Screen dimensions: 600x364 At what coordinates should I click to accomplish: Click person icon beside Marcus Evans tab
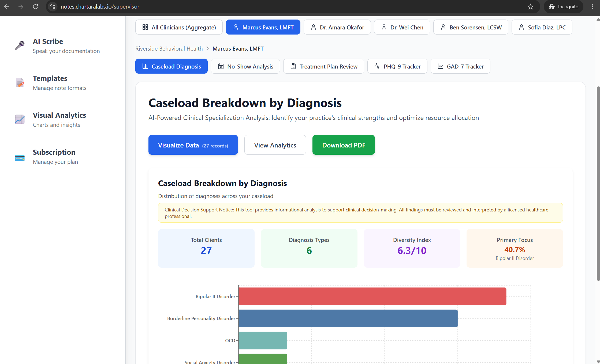236,27
